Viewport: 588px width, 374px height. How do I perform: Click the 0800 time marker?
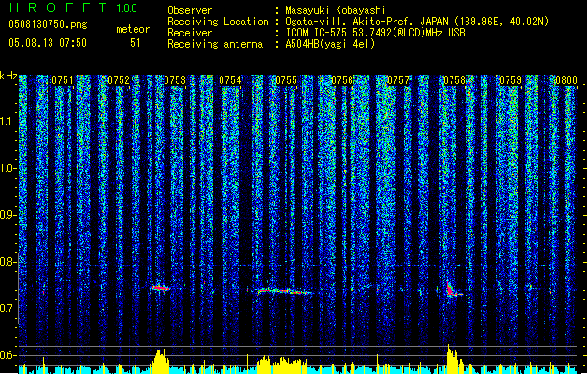coord(566,80)
